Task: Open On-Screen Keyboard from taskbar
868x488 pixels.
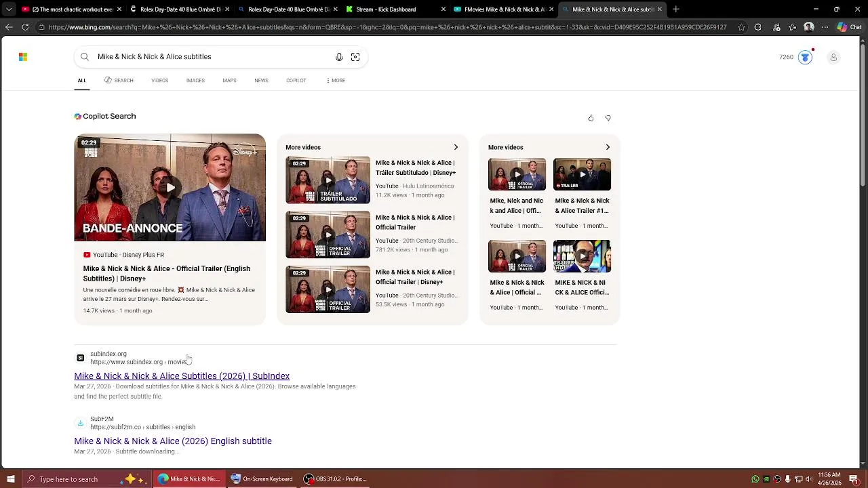Action: 262,479
